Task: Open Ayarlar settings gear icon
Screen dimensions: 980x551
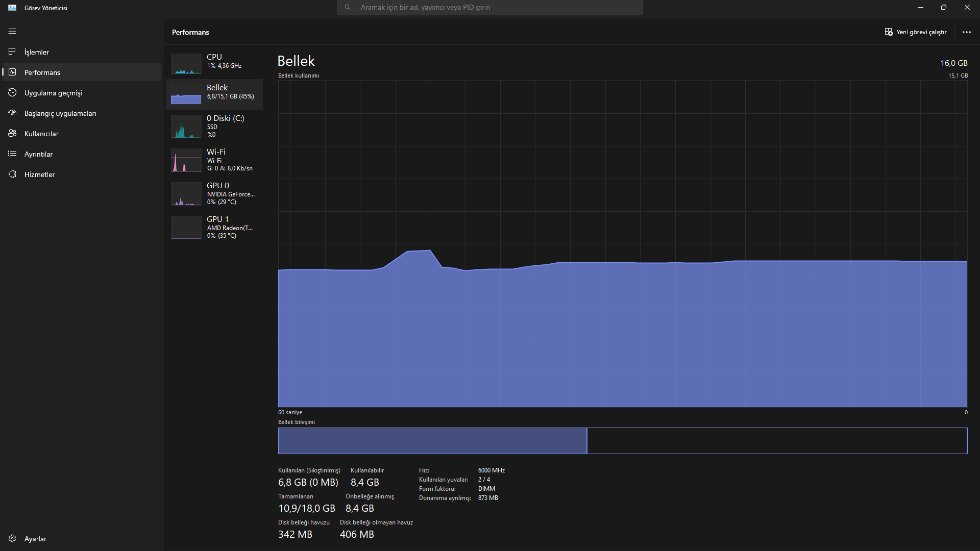Action: tap(12, 538)
